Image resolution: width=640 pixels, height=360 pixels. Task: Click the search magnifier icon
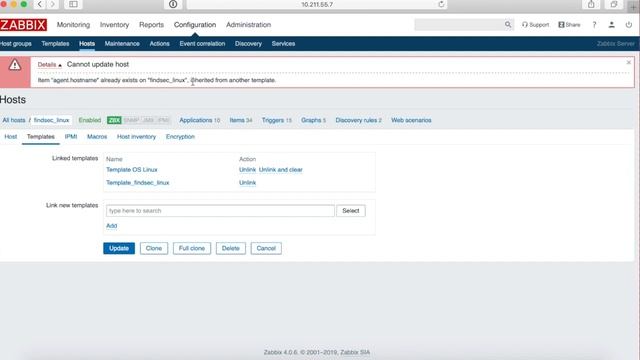point(508,24)
